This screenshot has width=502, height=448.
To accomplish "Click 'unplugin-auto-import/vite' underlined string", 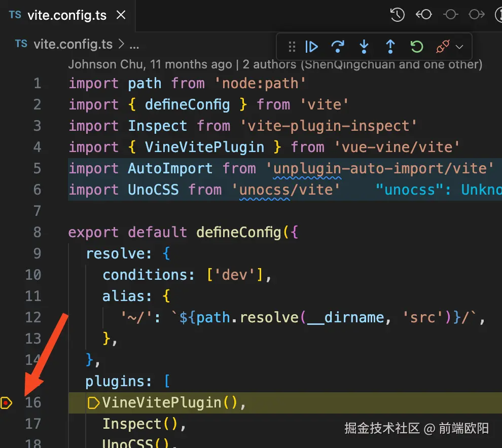I will [x=379, y=168].
